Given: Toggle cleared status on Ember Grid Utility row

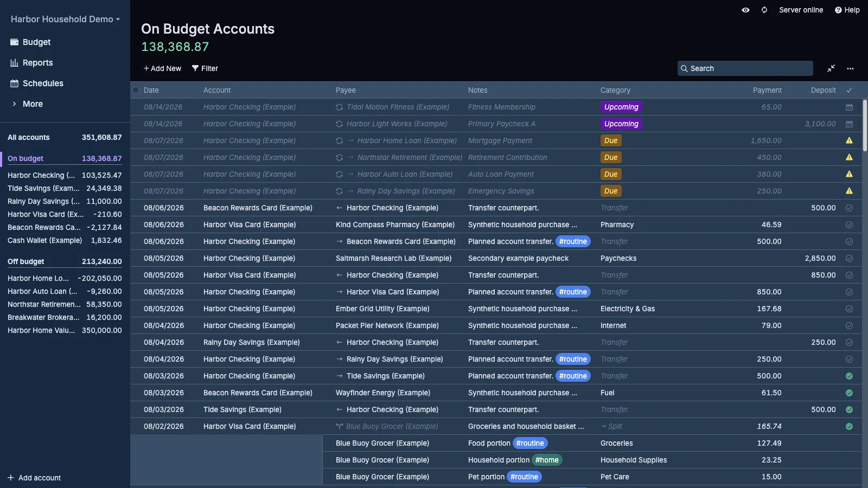Looking at the screenshot, I should tap(849, 309).
